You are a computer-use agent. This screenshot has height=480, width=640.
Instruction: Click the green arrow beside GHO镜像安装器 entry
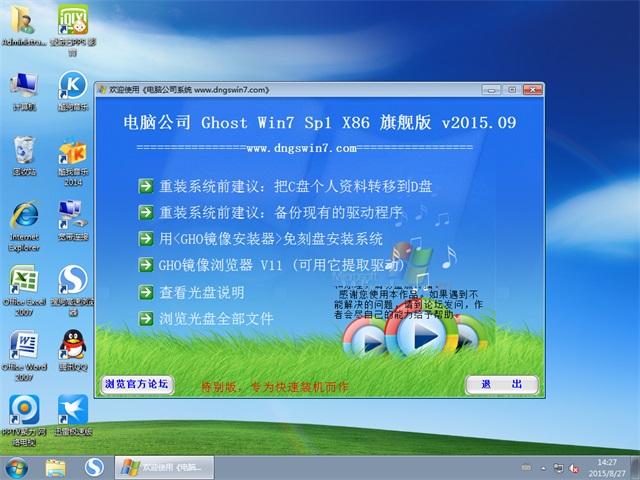(x=146, y=239)
